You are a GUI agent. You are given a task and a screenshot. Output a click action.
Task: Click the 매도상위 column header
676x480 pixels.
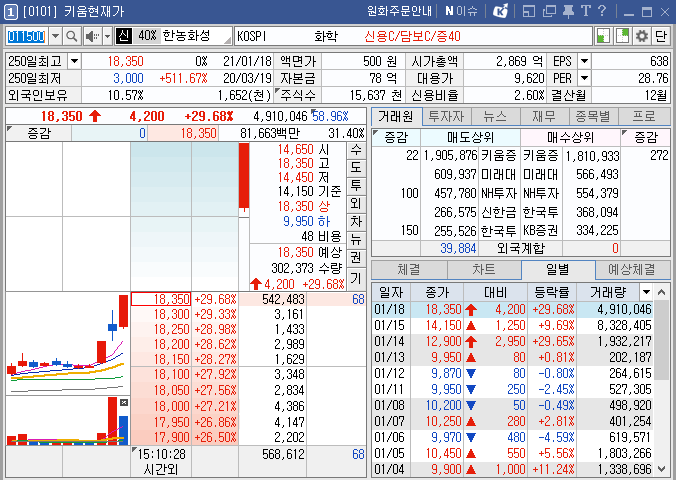pos(470,138)
